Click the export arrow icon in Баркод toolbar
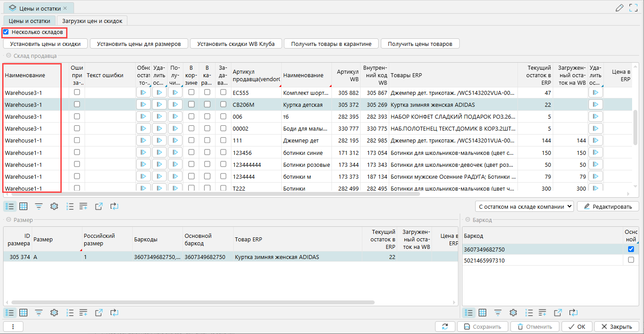Image resolution: width=644 pixels, height=334 pixels. click(558, 312)
